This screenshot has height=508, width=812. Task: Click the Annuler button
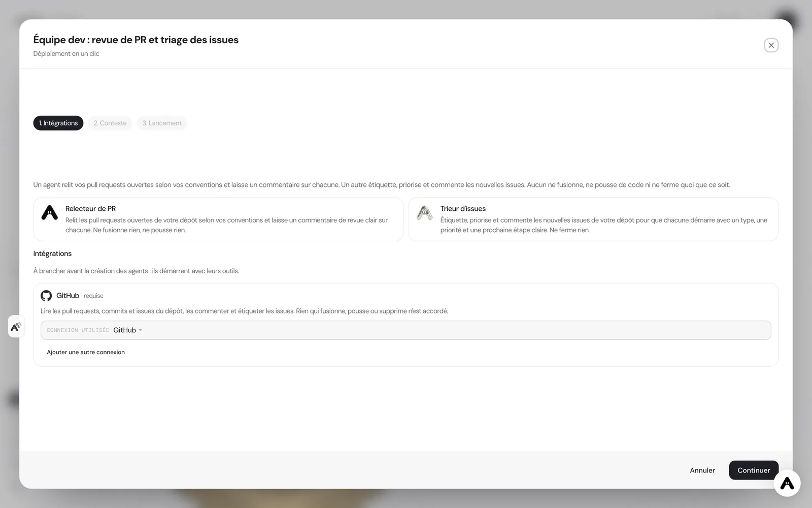pyautogui.click(x=702, y=470)
